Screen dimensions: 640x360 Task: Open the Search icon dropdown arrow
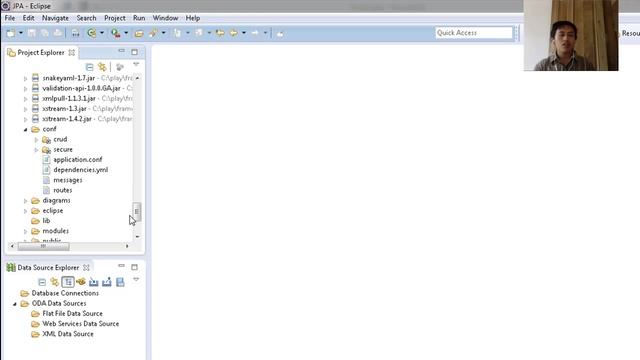(x=163, y=33)
